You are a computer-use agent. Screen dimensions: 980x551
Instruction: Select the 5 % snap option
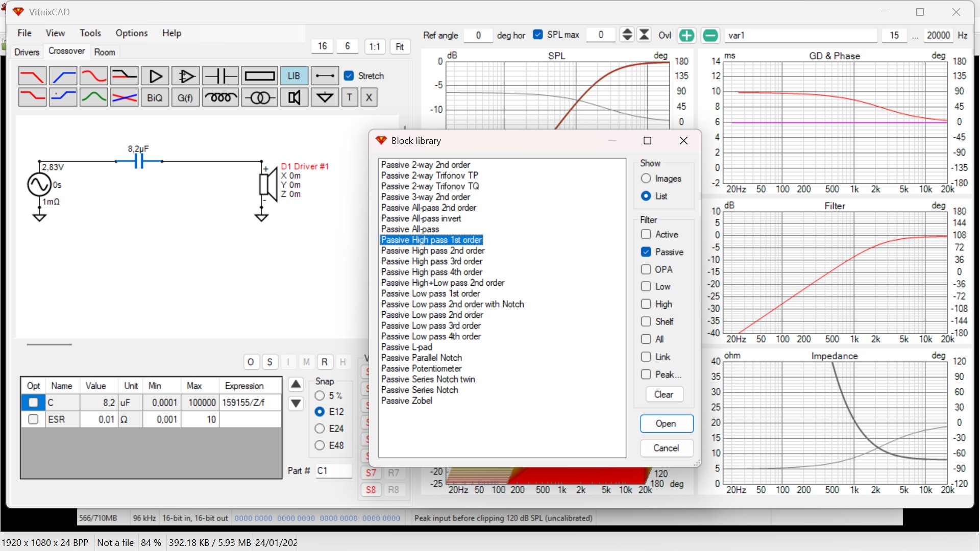click(320, 396)
